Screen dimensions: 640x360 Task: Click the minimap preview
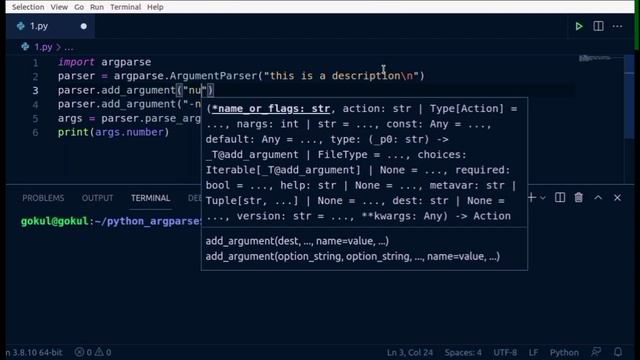tap(596, 58)
